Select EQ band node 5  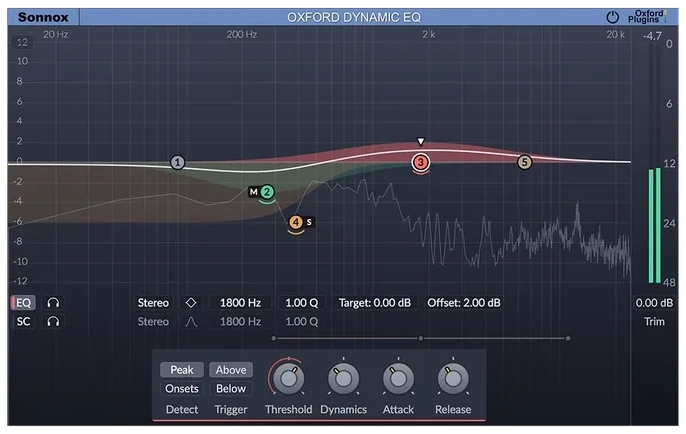click(x=525, y=162)
